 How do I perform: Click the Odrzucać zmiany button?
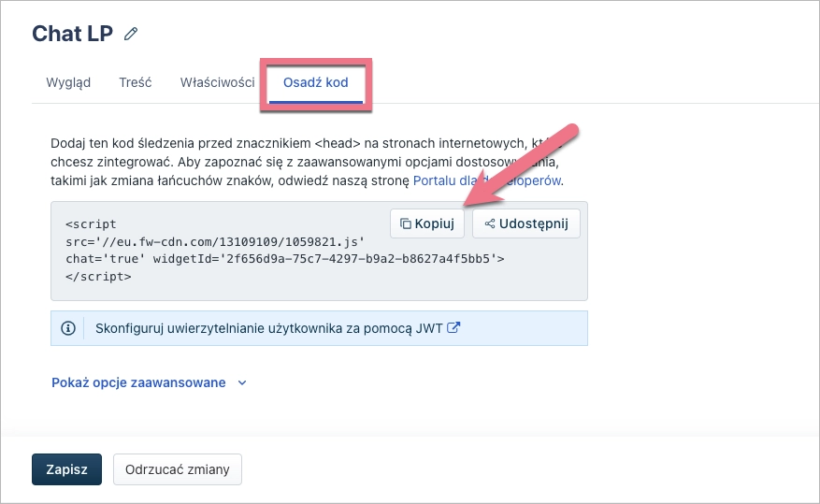click(x=178, y=469)
